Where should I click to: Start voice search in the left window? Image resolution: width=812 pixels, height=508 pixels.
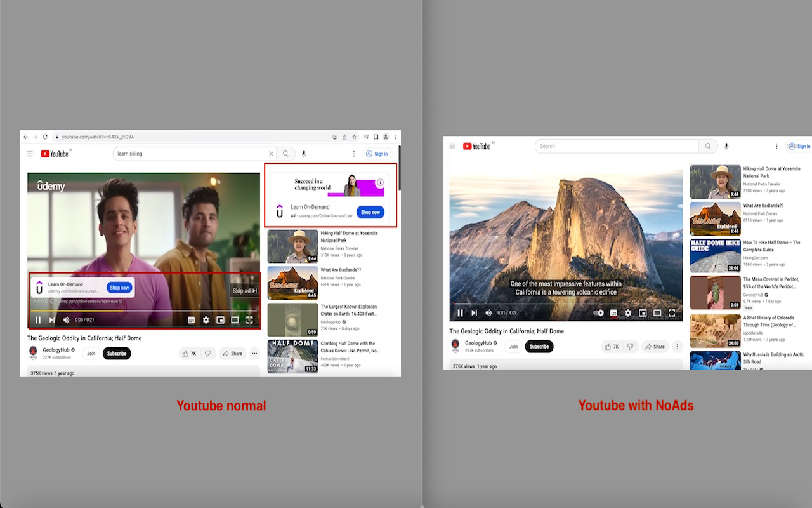(x=304, y=154)
